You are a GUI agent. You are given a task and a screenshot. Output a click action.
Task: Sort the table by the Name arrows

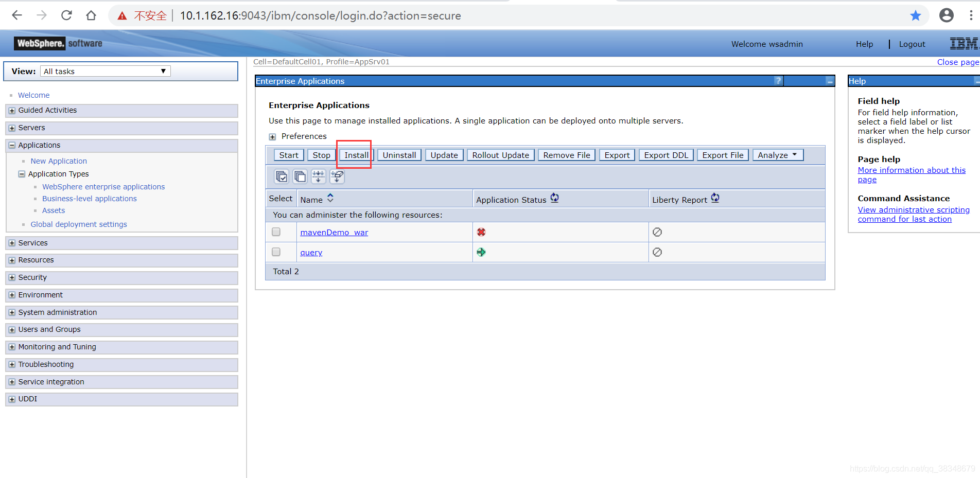point(330,198)
